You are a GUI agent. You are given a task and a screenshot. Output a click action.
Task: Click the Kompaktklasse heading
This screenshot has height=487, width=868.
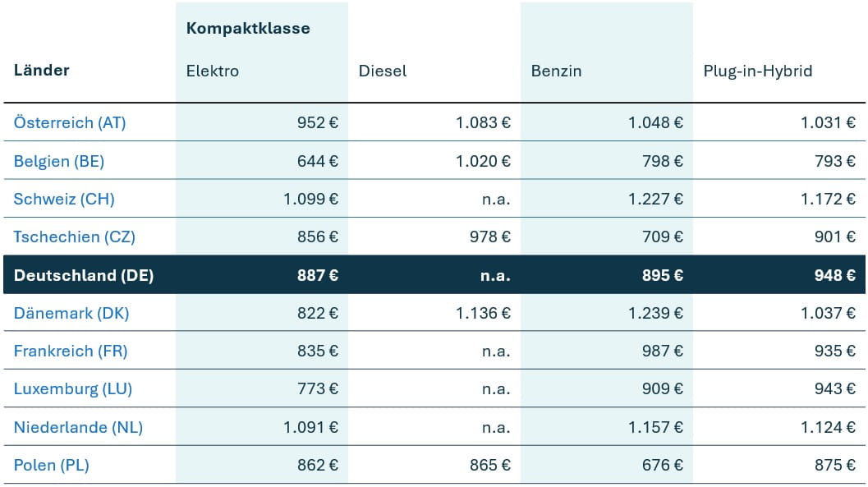(x=248, y=29)
